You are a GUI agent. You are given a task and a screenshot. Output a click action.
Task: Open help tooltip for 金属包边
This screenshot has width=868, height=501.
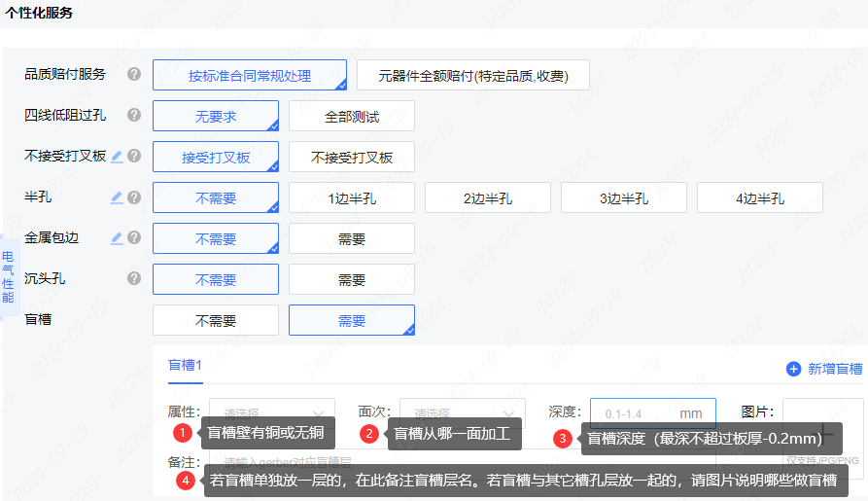tap(134, 237)
